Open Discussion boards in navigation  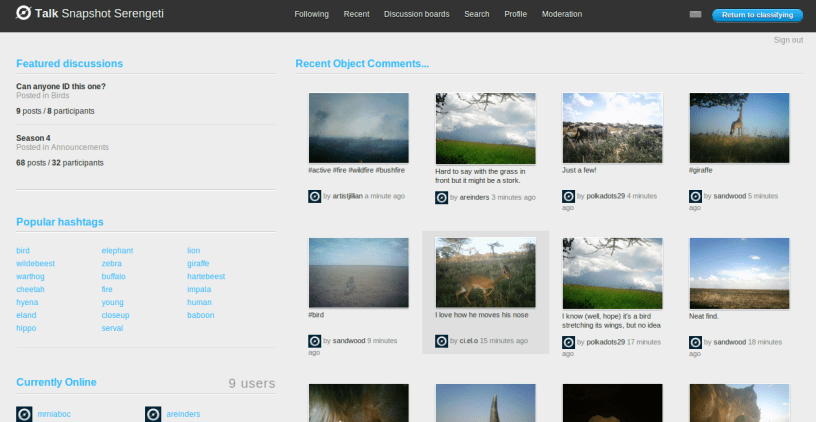click(x=417, y=15)
